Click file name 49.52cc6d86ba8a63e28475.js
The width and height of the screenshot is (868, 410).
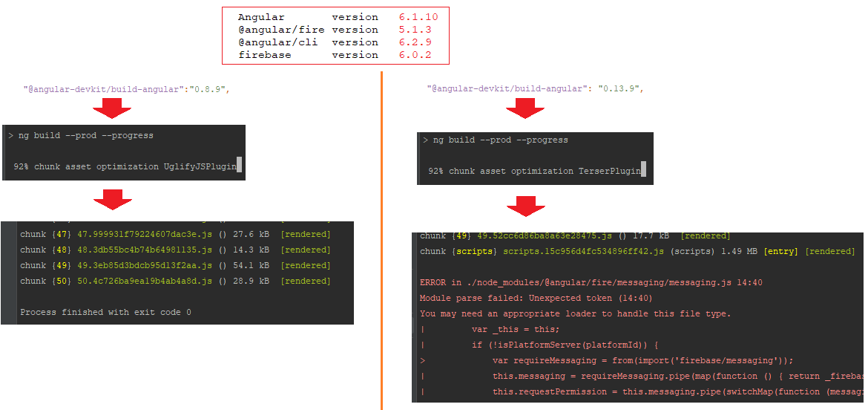pos(544,236)
